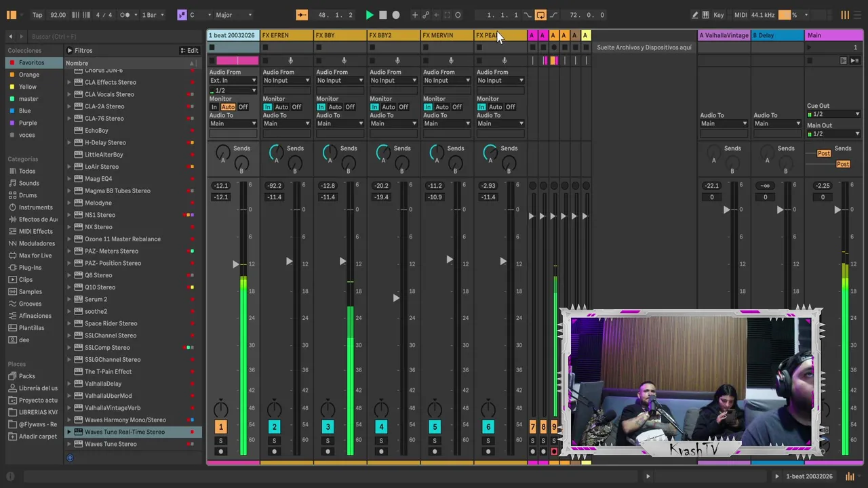Select the Favoritos collection

coord(33,63)
